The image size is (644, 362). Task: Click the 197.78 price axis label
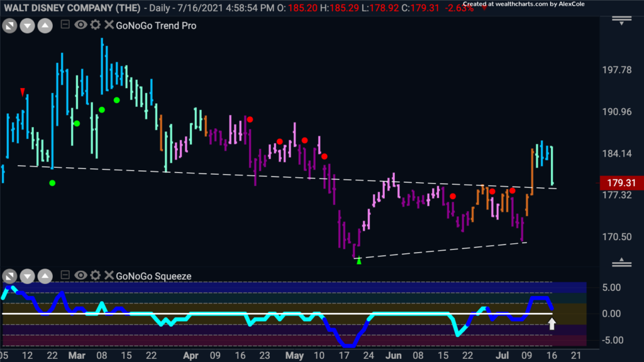pos(617,70)
